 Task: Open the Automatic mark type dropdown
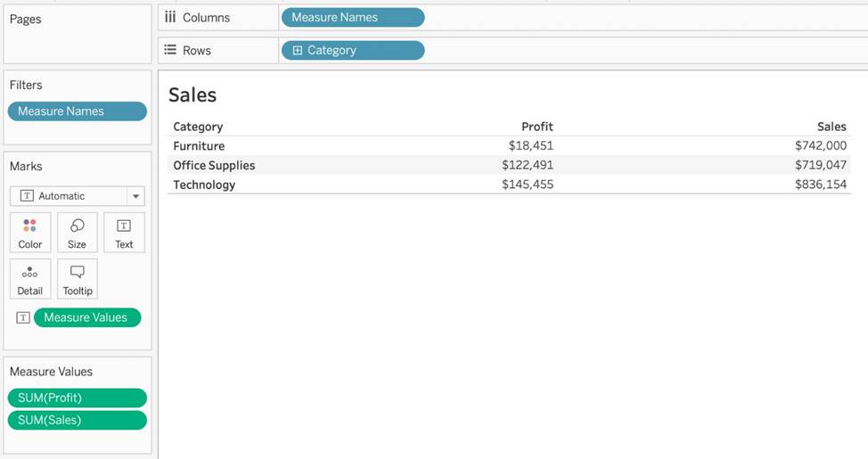tap(135, 196)
